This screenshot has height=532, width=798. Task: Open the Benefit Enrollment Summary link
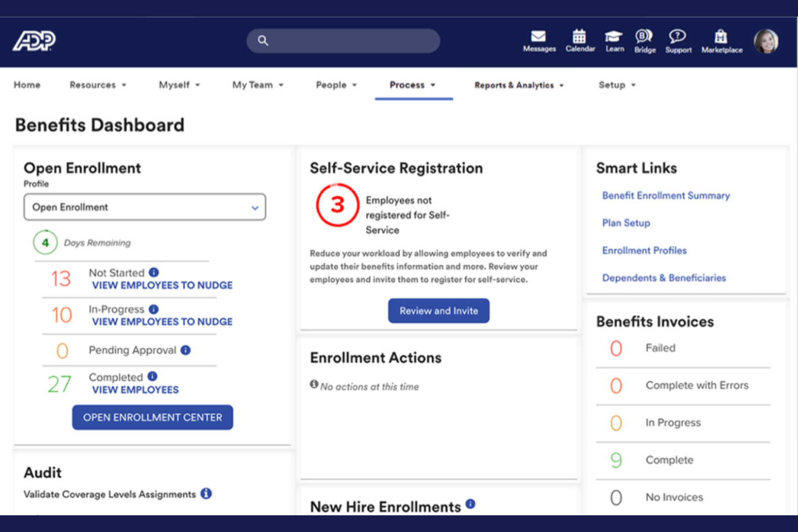666,196
